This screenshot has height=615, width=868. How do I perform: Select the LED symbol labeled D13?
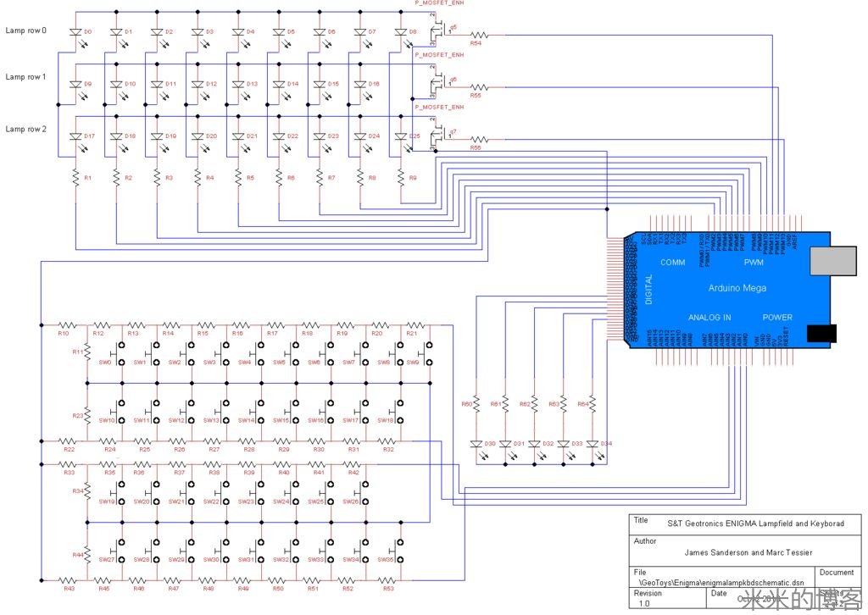[x=237, y=84]
